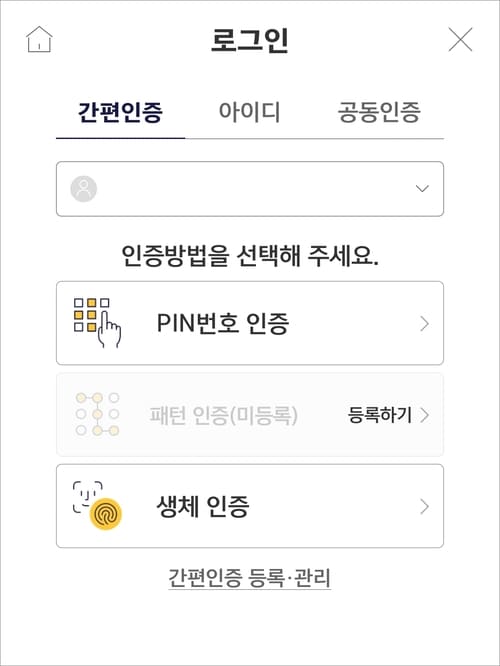Click the face scan frame icon
500x666 pixels.
point(88,496)
